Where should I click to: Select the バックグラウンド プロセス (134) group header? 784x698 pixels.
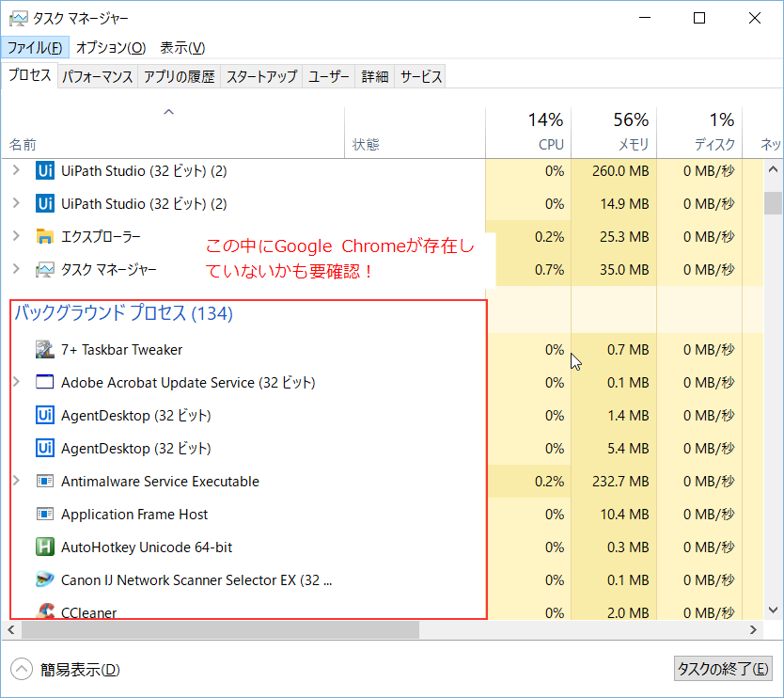click(123, 313)
